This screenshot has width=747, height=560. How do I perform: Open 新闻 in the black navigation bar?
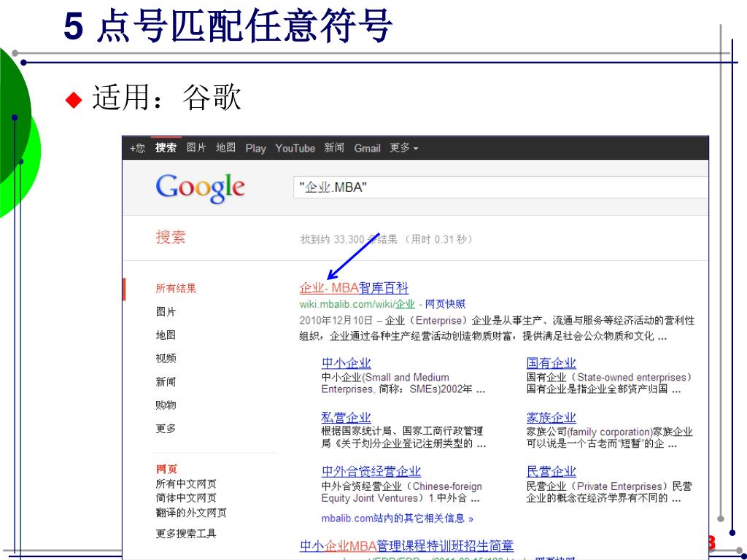334,148
